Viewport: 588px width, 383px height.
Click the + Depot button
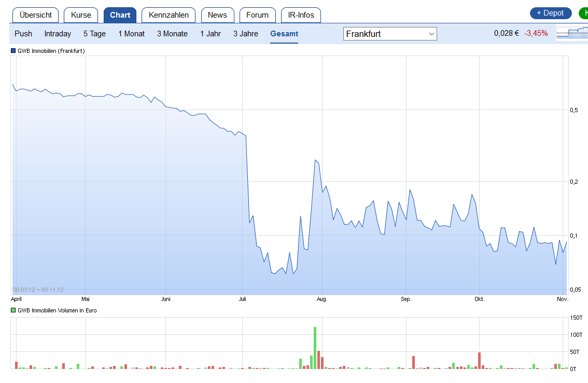[550, 13]
